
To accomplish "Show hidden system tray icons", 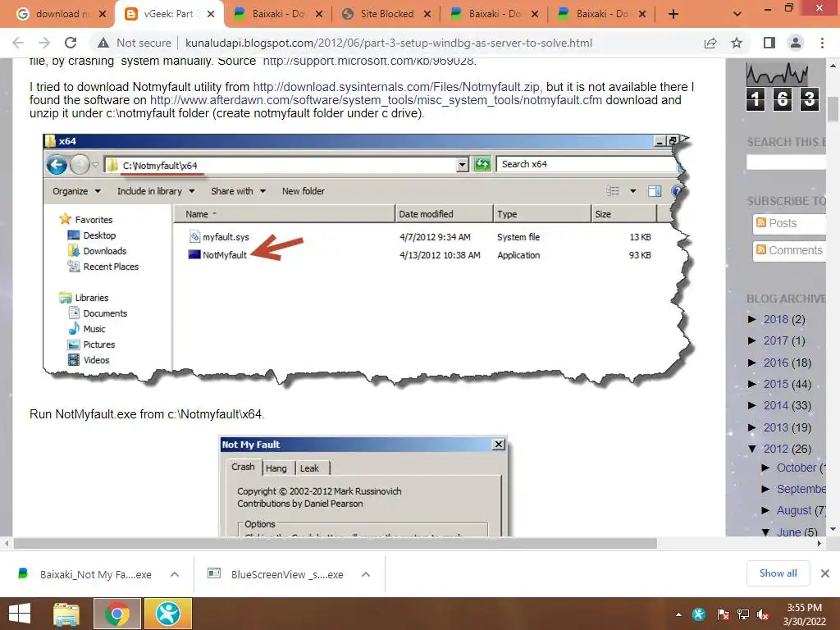I will click(x=678, y=614).
